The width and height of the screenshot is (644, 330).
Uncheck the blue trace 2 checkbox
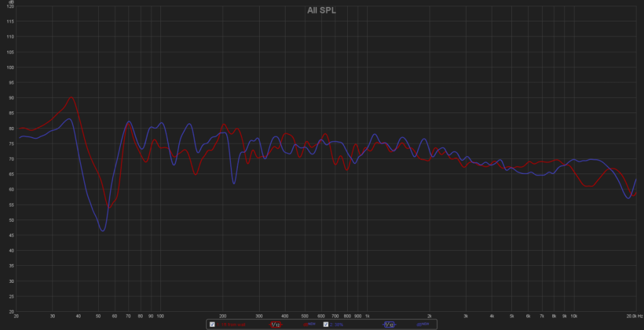[x=326, y=324]
